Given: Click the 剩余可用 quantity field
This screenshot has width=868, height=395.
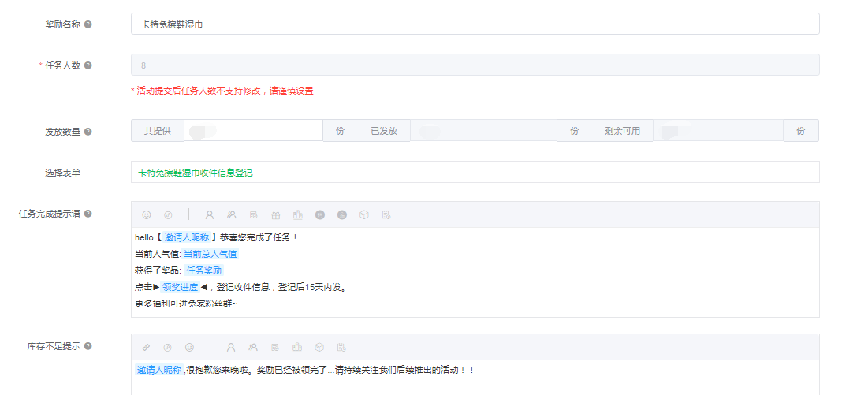Looking at the screenshot, I should tap(718, 131).
